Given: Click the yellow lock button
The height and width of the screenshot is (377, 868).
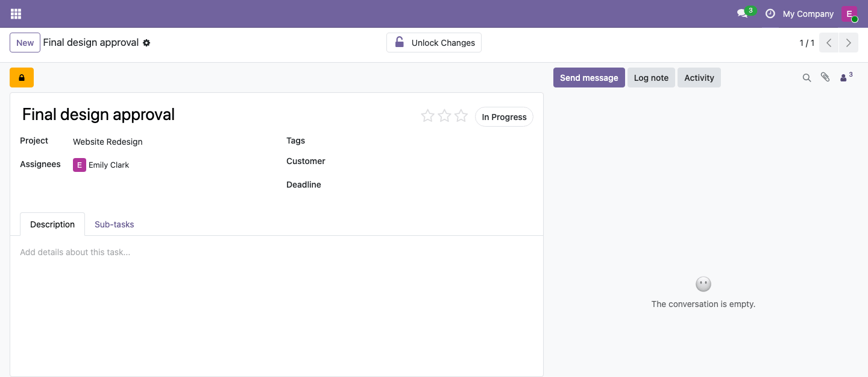Looking at the screenshot, I should pos(22,78).
